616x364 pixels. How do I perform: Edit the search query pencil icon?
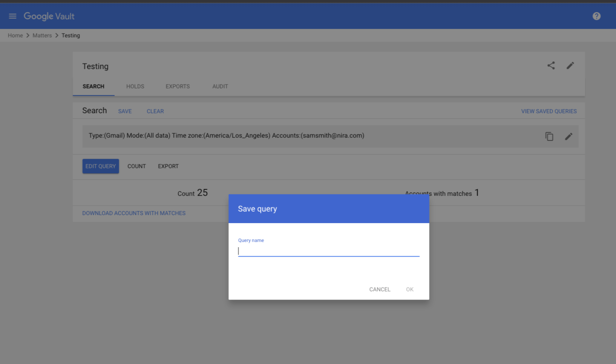tap(568, 136)
